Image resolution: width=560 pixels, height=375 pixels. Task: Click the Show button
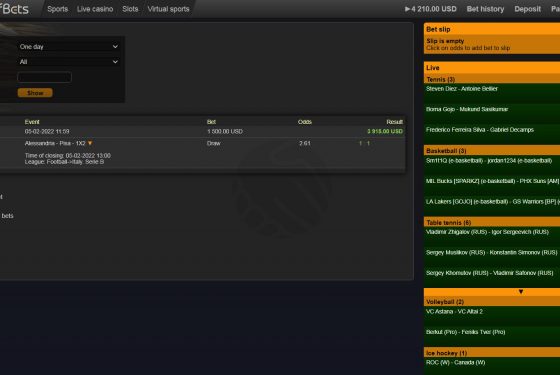pyautogui.click(x=35, y=93)
